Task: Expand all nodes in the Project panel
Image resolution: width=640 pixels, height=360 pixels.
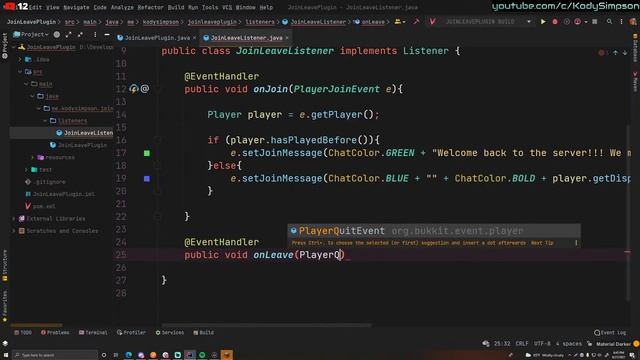Action: coord(68,35)
